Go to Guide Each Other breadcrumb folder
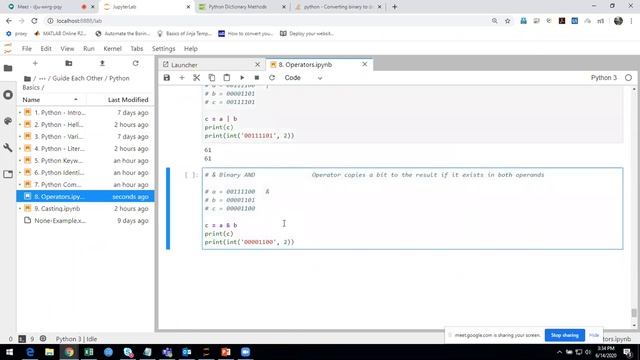Viewport: 640px width, 360px height. [x=78, y=78]
